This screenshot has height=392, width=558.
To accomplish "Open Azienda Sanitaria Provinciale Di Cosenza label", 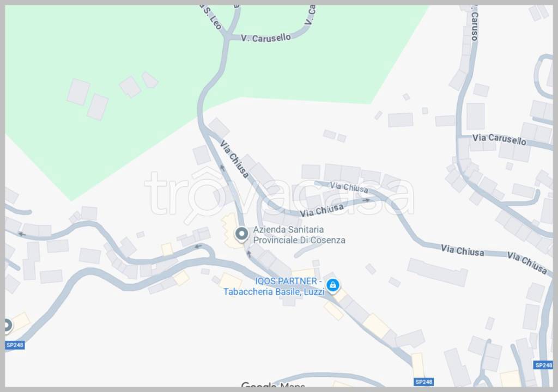I will [299, 235].
